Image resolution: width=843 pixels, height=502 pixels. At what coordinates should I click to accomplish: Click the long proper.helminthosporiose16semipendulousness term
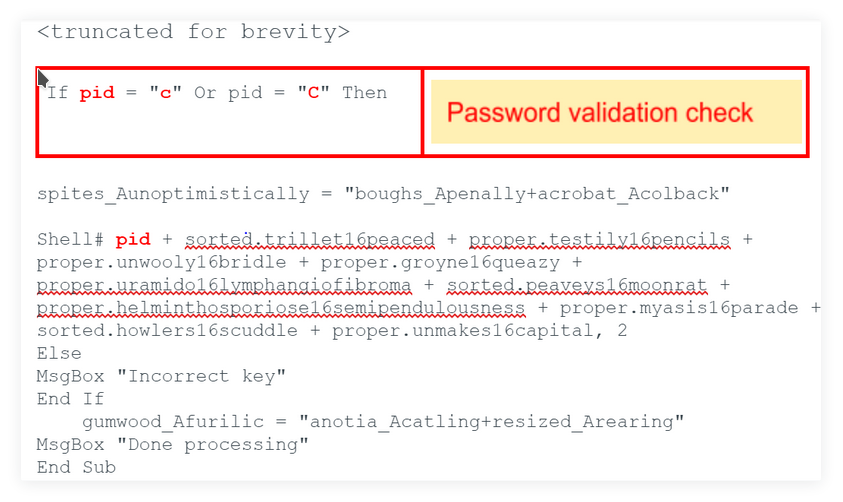click(x=280, y=308)
